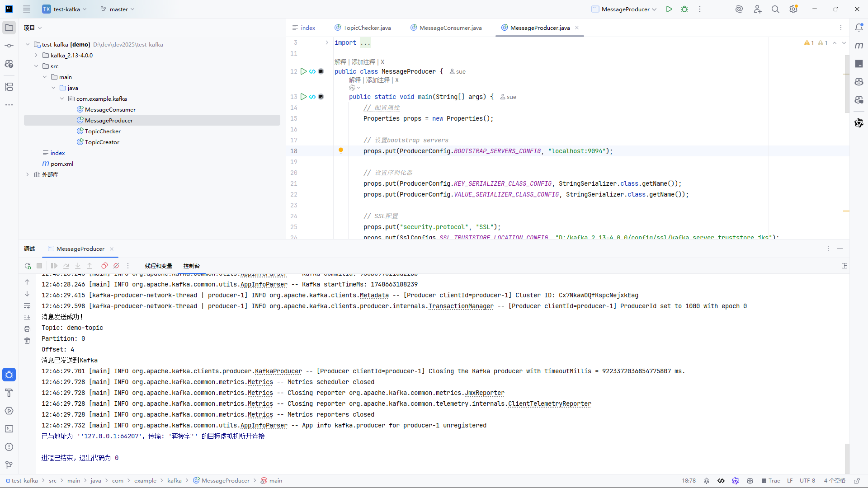Screen dimensions: 868x488
Task: Expand the folded import block on line 3
Action: tap(327, 42)
